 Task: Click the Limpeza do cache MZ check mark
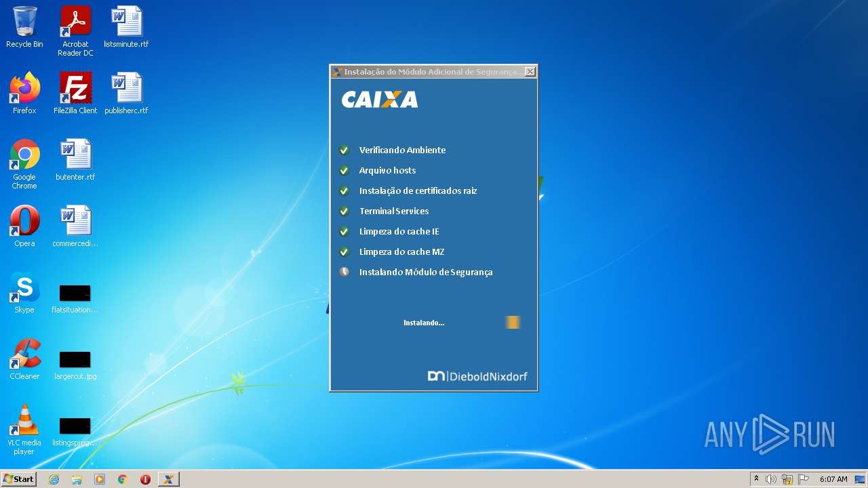[344, 252]
